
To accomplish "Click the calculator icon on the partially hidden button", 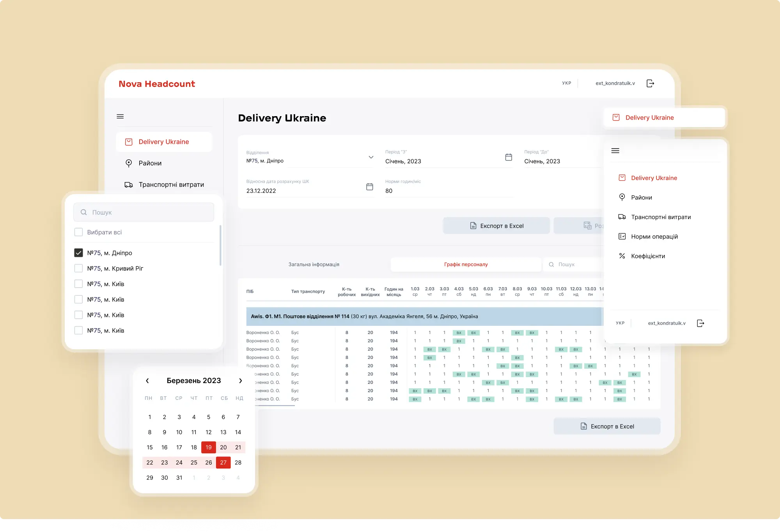I will click(x=587, y=225).
